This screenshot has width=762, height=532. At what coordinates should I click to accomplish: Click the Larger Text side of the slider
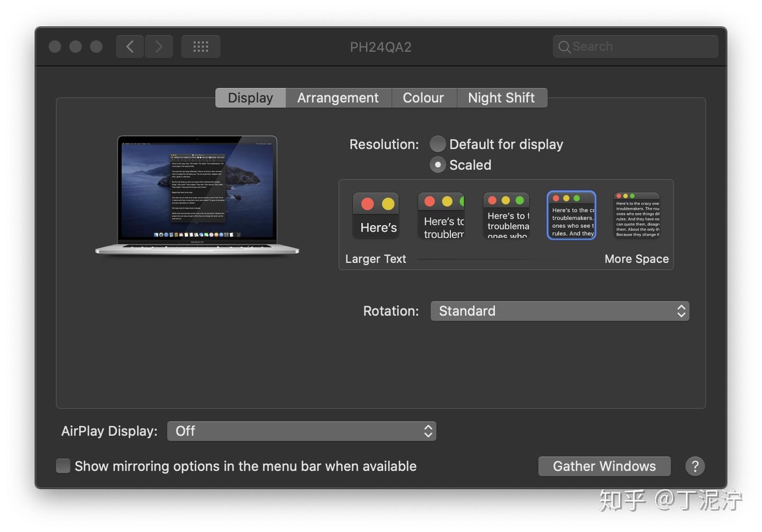click(x=375, y=259)
